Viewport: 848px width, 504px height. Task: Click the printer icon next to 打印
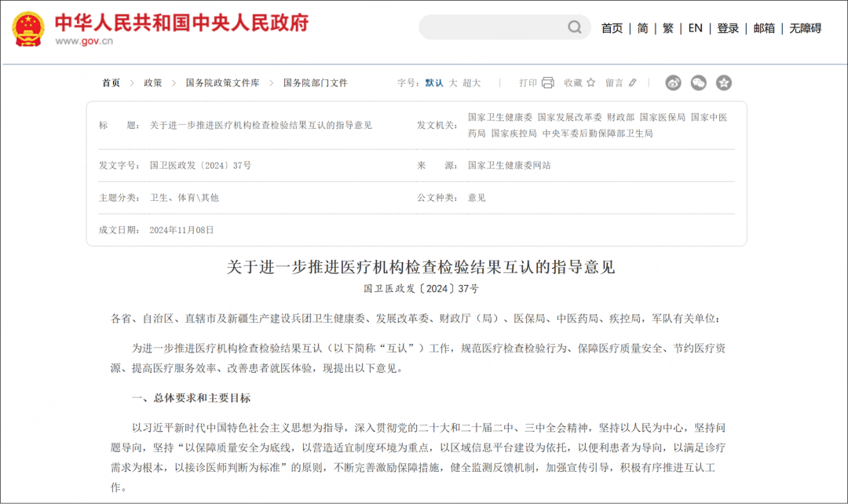click(548, 82)
